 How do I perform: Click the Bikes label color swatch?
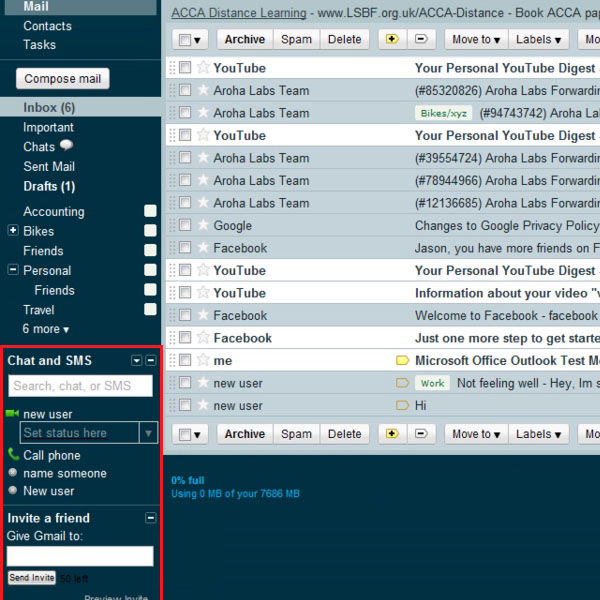150,230
